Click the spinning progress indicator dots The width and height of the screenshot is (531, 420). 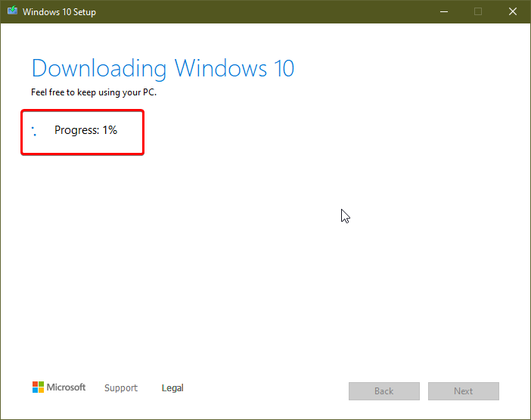pos(34,131)
